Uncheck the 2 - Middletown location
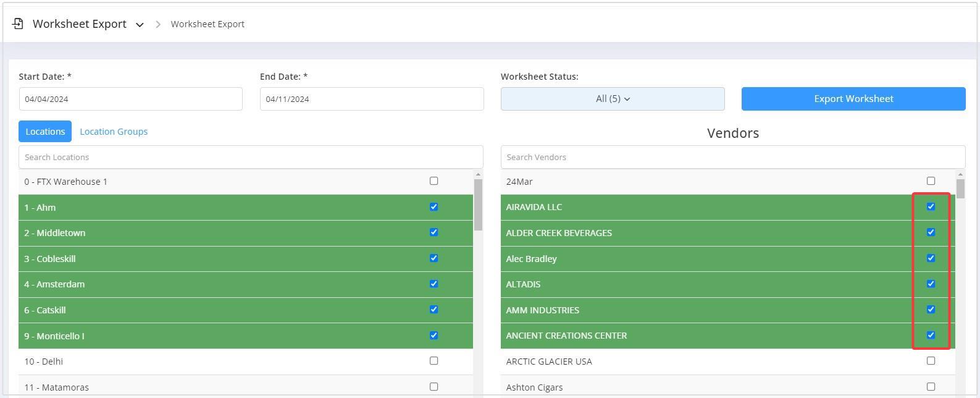The image size is (980, 398). (433, 232)
